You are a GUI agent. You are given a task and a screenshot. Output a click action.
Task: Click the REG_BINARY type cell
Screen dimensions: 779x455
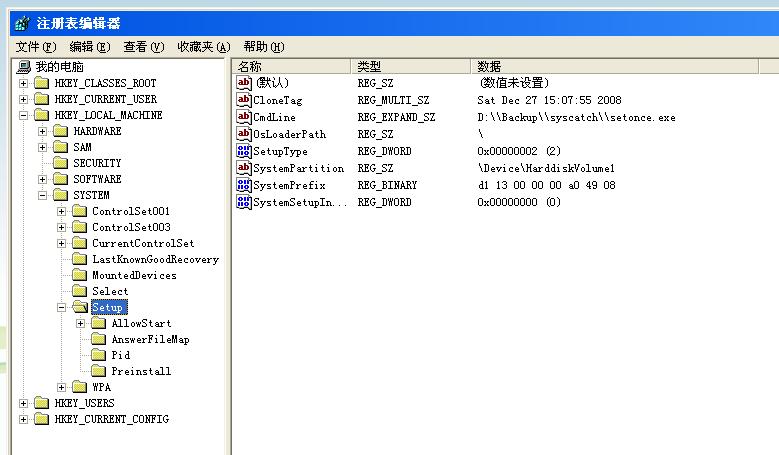pos(388,185)
